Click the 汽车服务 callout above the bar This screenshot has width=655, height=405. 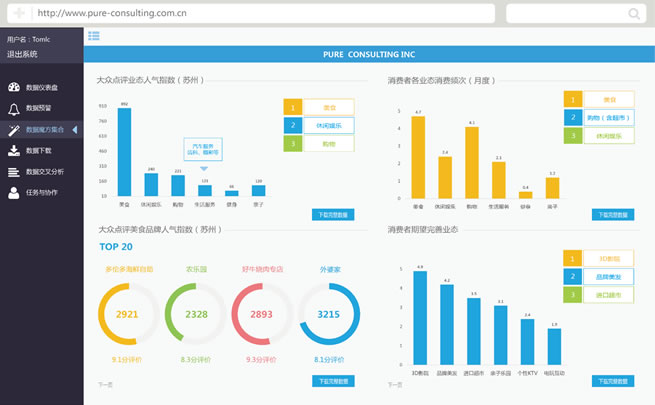click(x=203, y=150)
